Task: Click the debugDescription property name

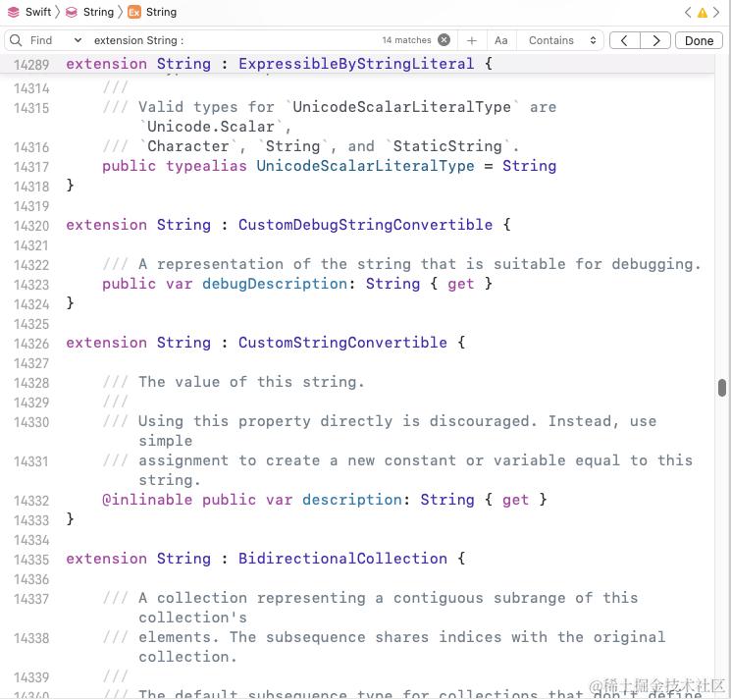Action: click(x=275, y=284)
